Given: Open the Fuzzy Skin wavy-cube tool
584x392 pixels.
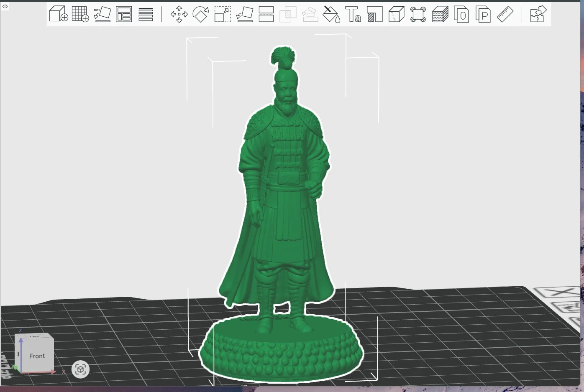Looking at the screenshot, I should click(x=440, y=14).
